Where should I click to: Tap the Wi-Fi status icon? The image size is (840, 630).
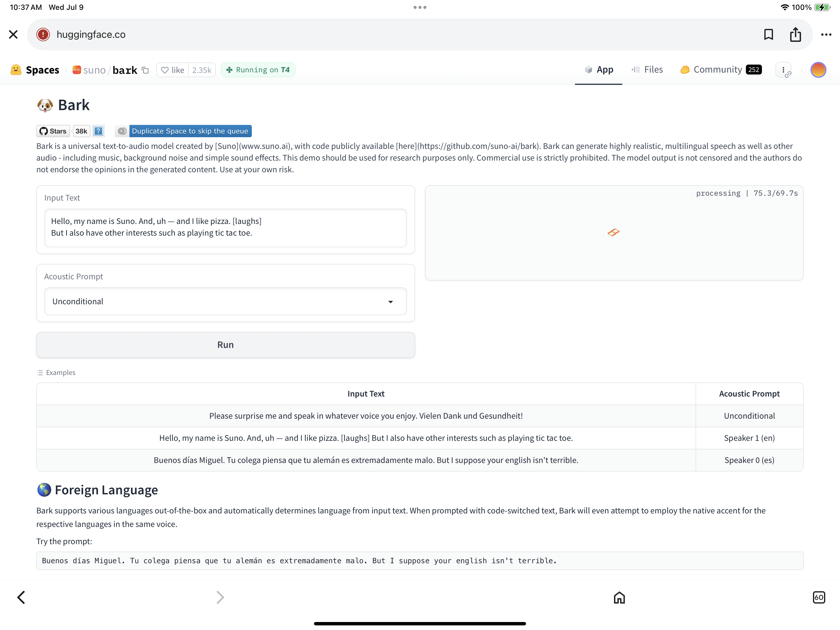[785, 7]
